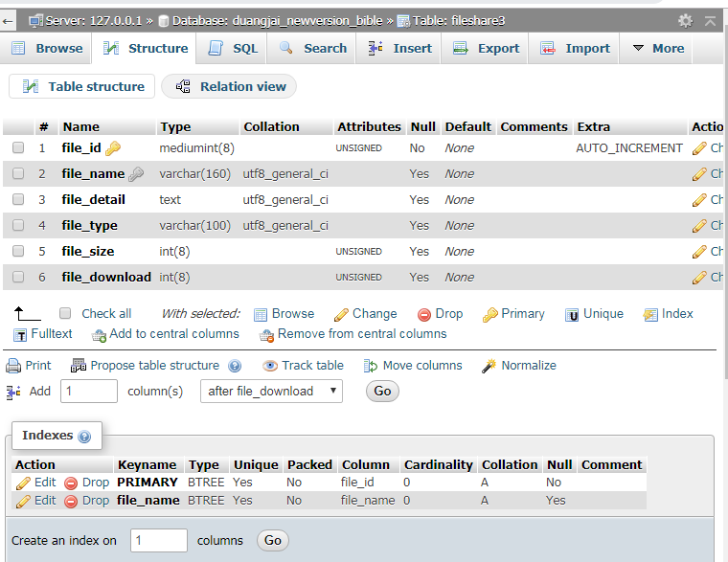The height and width of the screenshot is (562, 728).
Task: Toggle the Check all checkbox
Action: click(x=65, y=313)
